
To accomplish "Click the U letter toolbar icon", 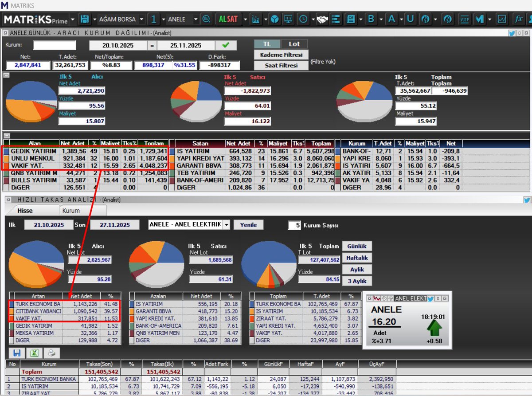I will 410,19.
